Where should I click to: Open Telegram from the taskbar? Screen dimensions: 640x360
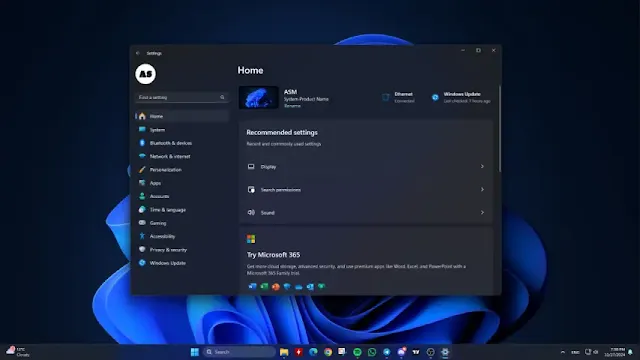coord(387,352)
